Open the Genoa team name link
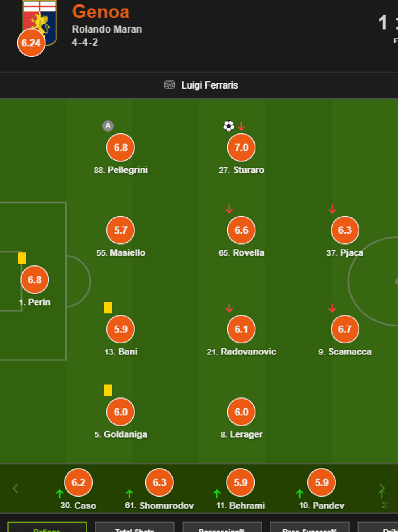Viewport: 398px width, 532px height. (x=101, y=12)
